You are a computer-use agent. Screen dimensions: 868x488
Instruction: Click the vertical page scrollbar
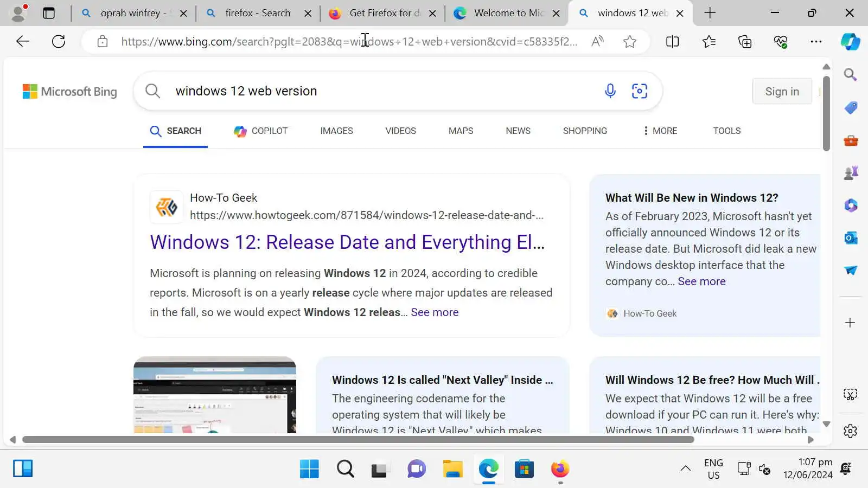(x=826, y=114)
